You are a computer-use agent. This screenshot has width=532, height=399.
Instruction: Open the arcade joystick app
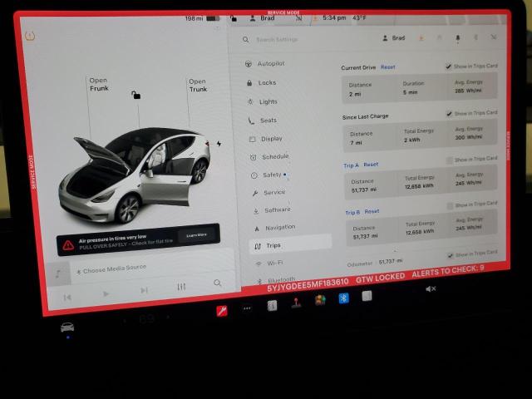point(296,303)
